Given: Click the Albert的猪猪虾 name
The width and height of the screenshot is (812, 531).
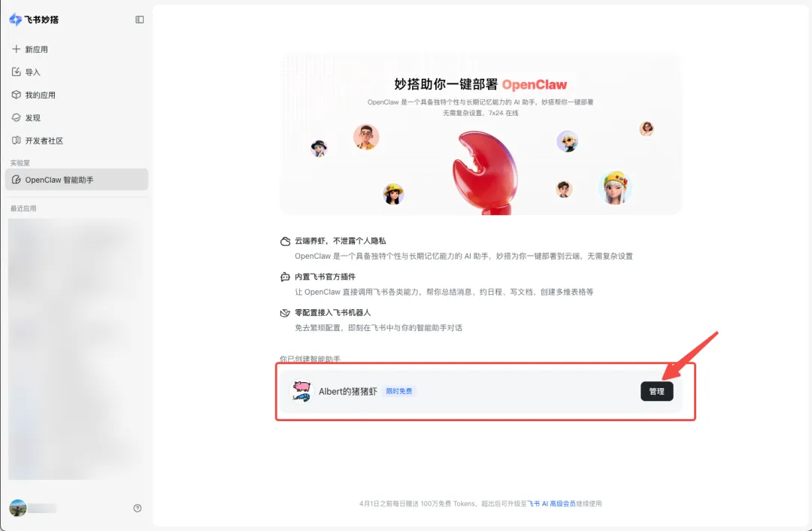Looking at the screenshot, I should pyautogui.click(x=348, y=391).
